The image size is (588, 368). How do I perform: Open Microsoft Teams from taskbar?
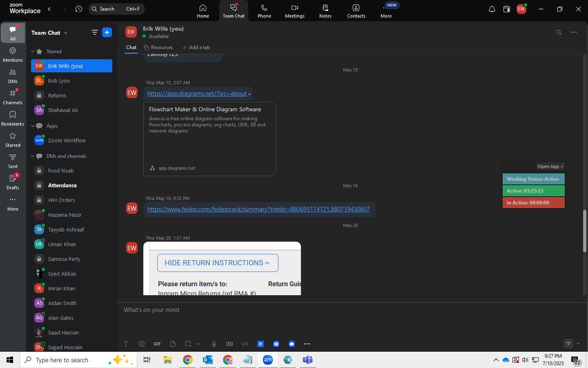(307, 360)
